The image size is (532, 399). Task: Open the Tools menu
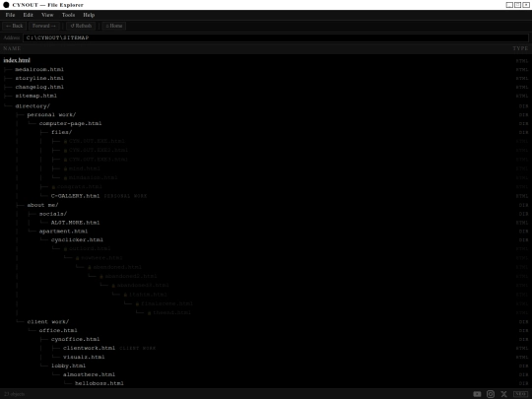click(x=68, y=15)
